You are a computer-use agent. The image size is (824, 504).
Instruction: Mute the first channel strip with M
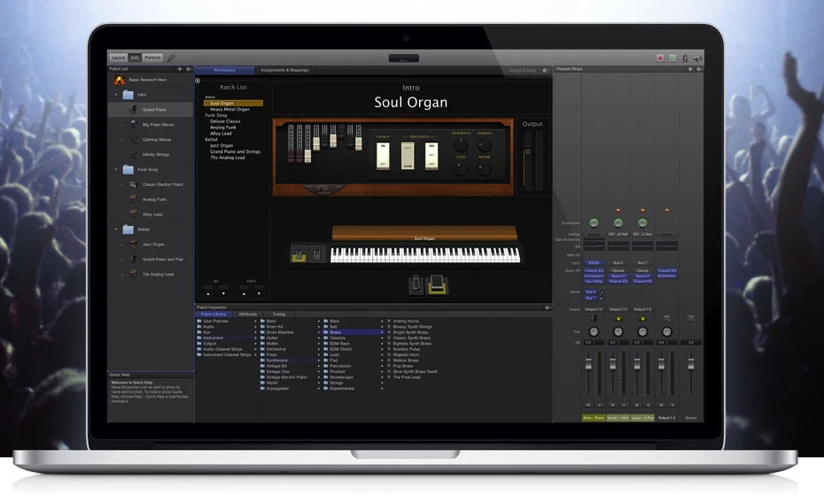click(588, 405)
